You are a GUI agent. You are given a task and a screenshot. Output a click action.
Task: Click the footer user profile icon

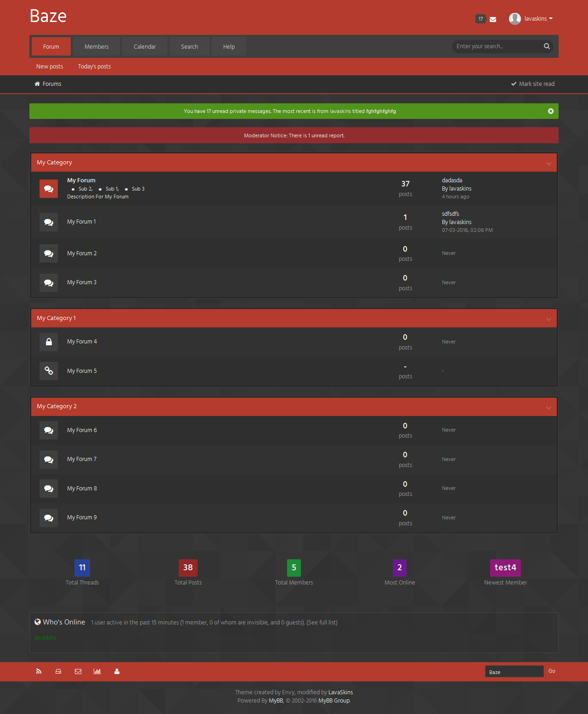(x=117, y=671)
